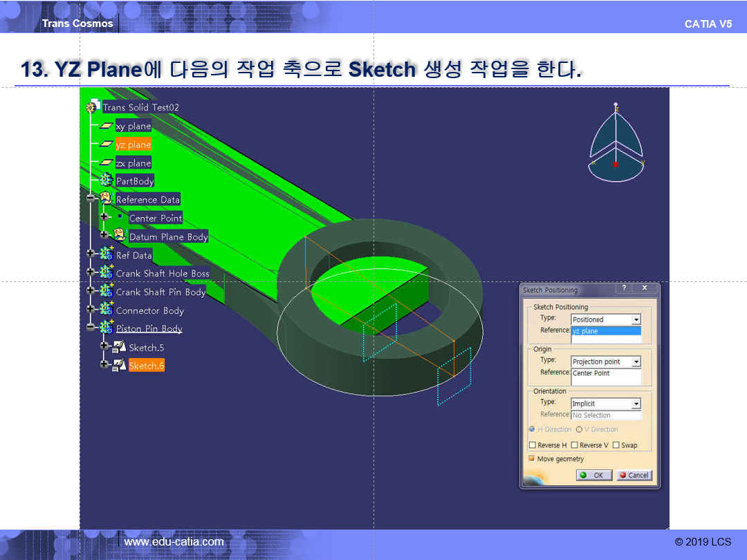Click the compass in the top-right viewport
The width and height of the screenshot is (747, 560).
tap(616, 143)
